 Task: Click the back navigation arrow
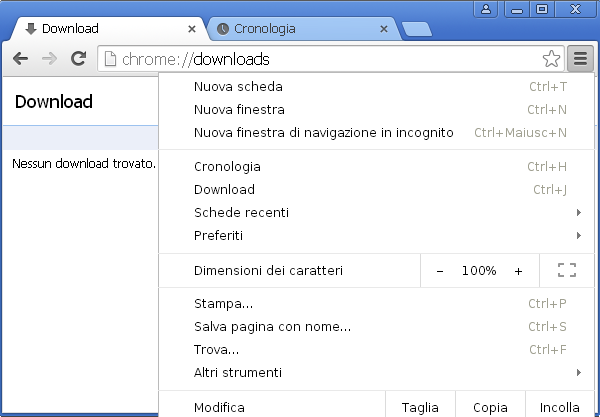pos(20,59)
